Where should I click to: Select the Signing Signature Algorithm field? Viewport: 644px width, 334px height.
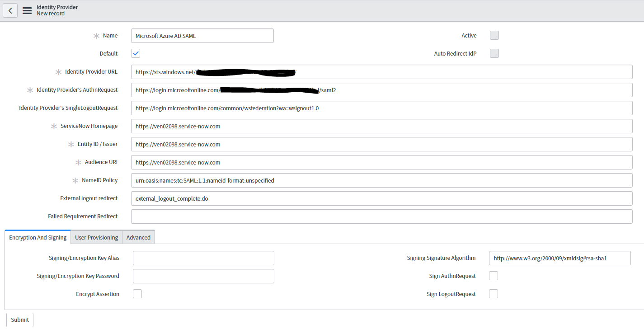click(x=559, y=258)
